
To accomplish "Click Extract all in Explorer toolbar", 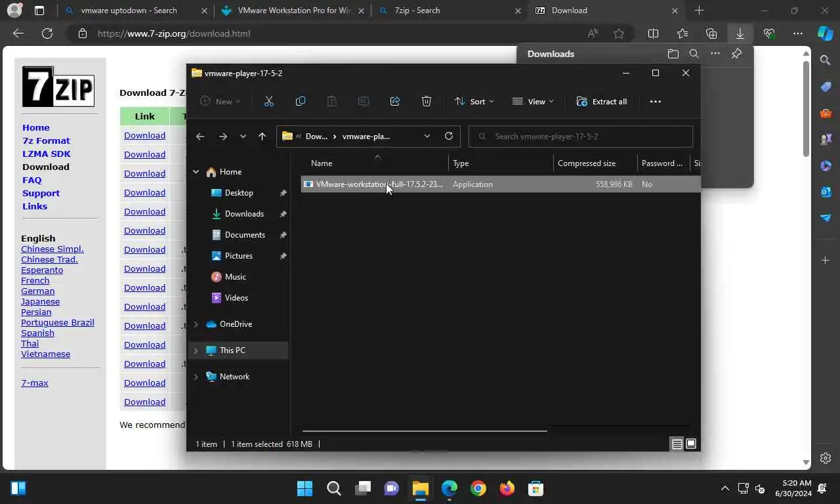I will (x=602, y=101).
